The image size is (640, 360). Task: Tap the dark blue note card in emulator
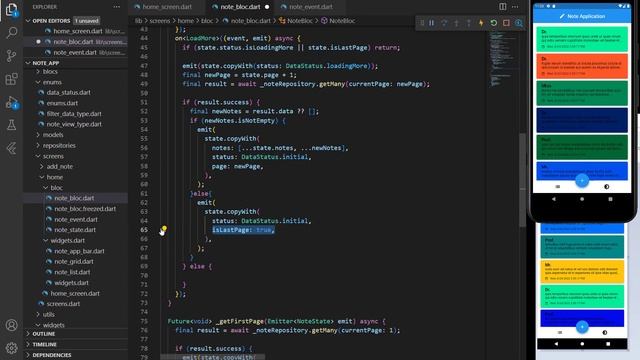582,120
